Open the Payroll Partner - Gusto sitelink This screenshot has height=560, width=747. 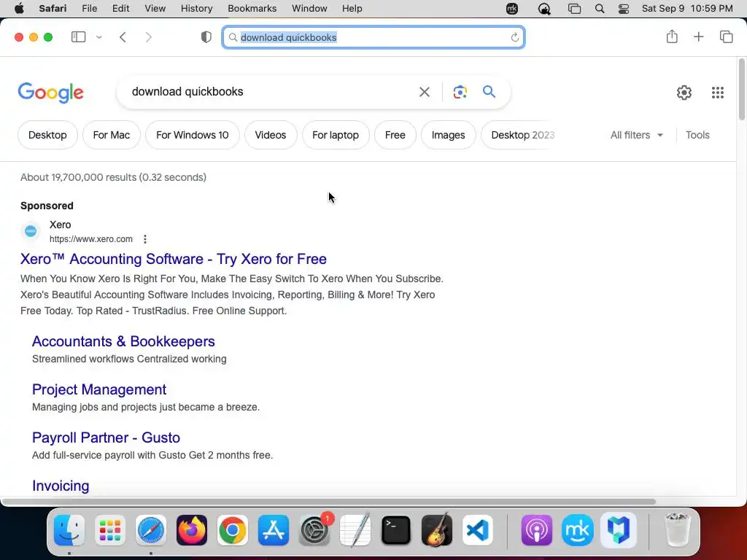pos(106,437)
